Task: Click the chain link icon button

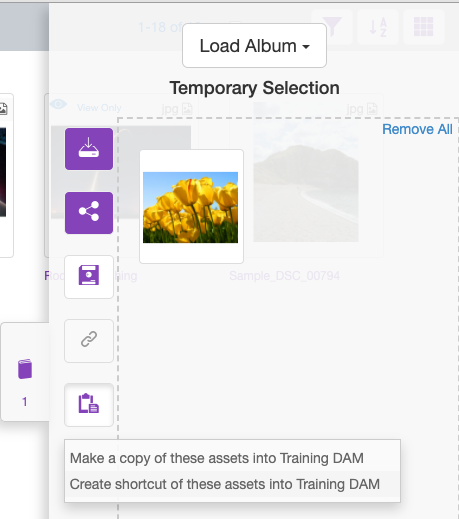Action: point(89,340)
